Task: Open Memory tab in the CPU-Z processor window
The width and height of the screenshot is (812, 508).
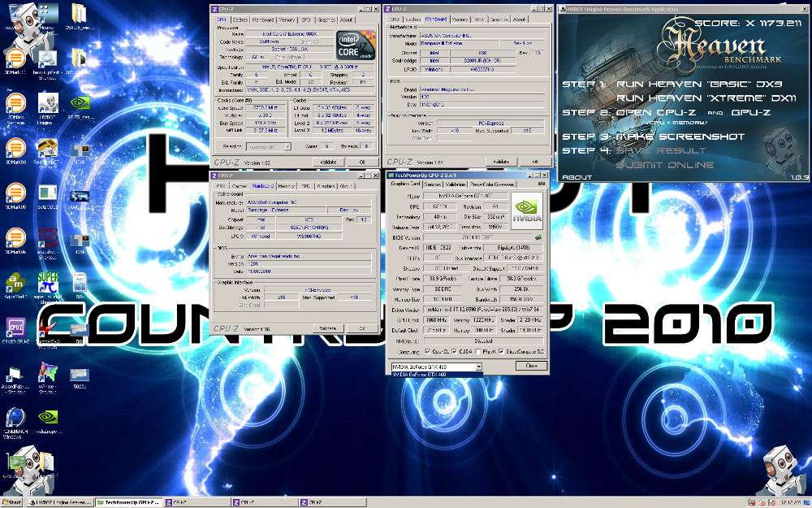Action: [x=287, y=20]
